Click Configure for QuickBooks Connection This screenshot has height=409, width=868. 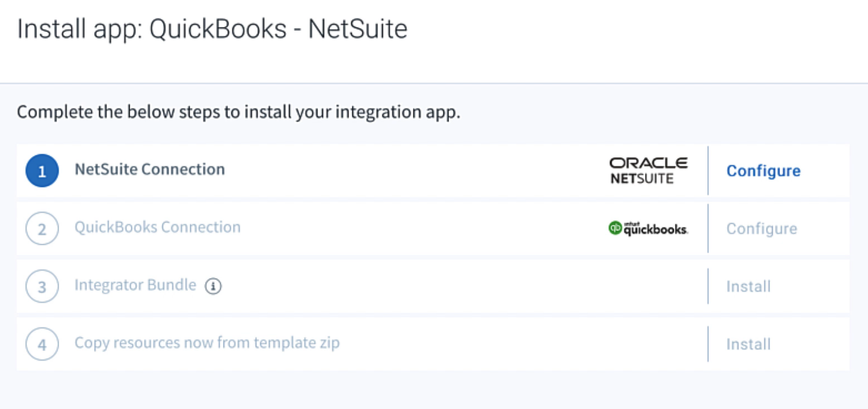pos(762,228)
